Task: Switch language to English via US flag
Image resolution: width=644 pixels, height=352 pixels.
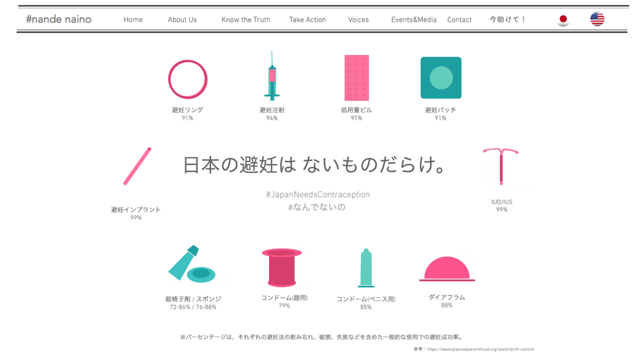Action: click(597, 19)
